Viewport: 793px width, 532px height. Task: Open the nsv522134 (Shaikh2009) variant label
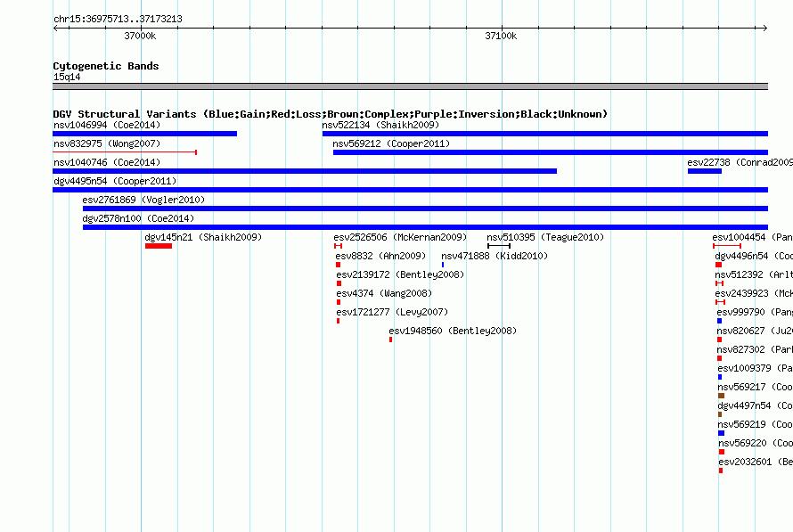[x=380, y=125]
